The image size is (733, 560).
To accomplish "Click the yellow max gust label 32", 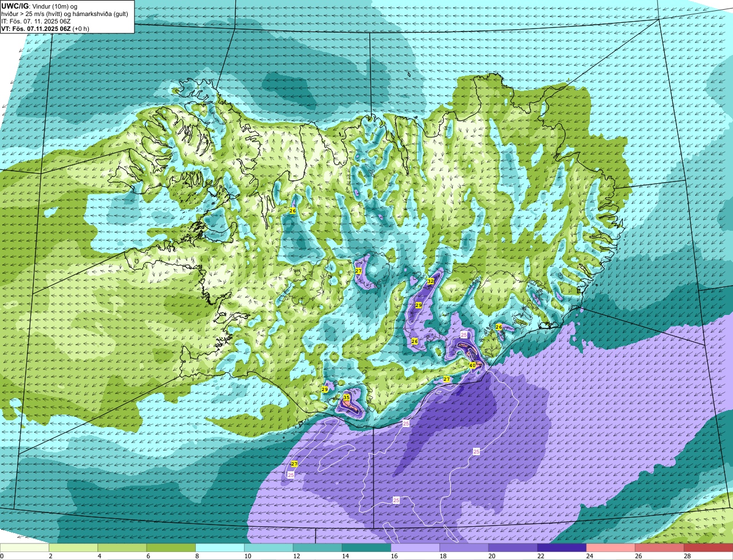I will point(431,281).
